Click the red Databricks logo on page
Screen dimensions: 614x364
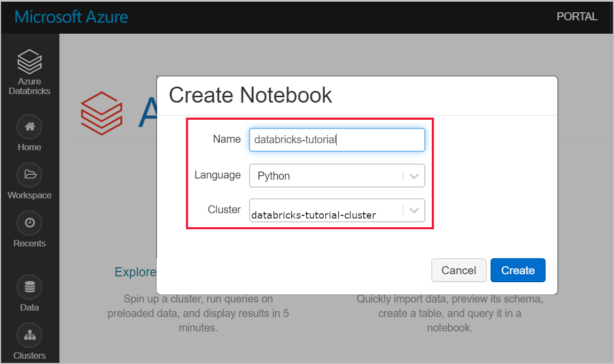[102, 113]
